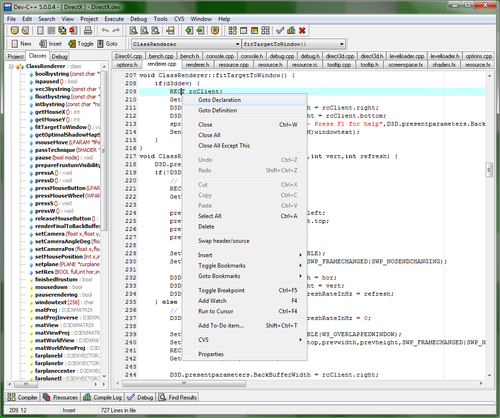The height and width of the screenshot is (418, 500).
Task: Click the Toggle bookmark toolbar button
Action: tap(81, 44)
